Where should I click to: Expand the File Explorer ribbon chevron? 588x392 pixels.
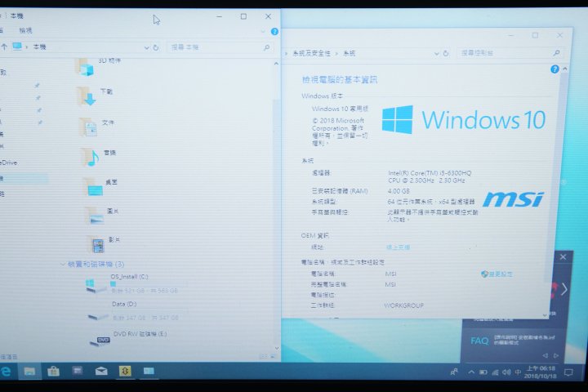pyautogui.click(x=263, y=32)
